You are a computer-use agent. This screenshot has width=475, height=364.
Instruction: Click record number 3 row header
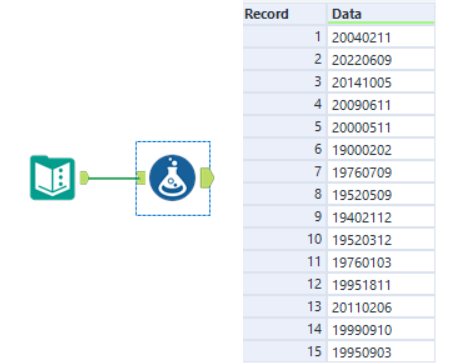coord(284,82)
